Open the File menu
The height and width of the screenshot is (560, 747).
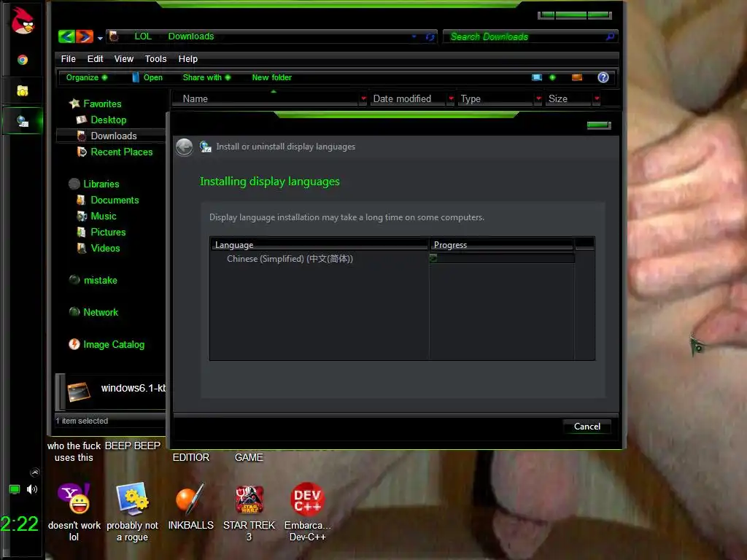click(x=68, y=58)
